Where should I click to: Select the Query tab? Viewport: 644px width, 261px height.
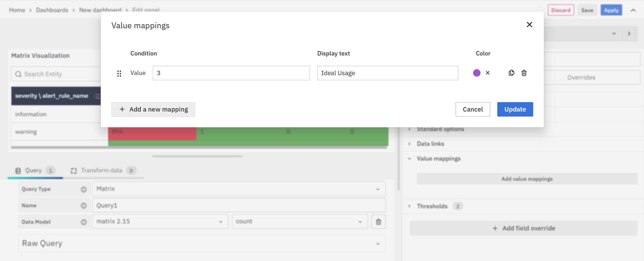click(34, 171)
